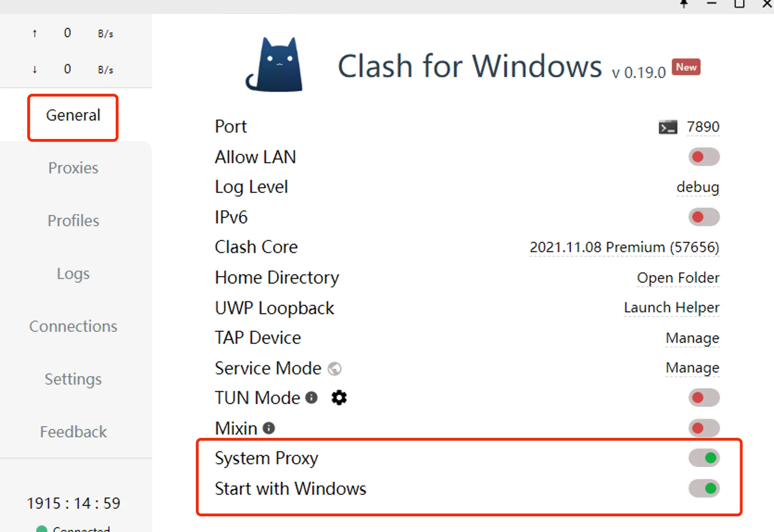This screenshot has width=774, height=532.
Task: Turn on the IPv6 switch
Action: click(704, 217)
